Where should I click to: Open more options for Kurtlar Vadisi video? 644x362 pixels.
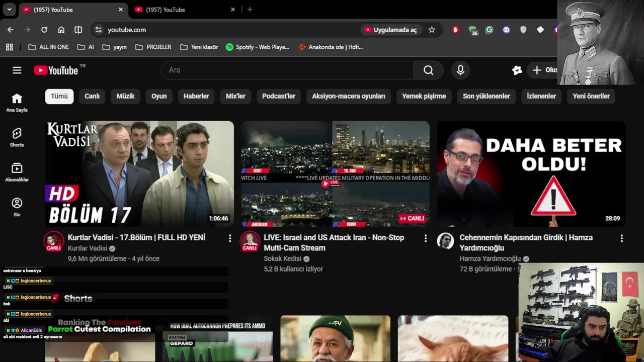click(x=230, y=238)
